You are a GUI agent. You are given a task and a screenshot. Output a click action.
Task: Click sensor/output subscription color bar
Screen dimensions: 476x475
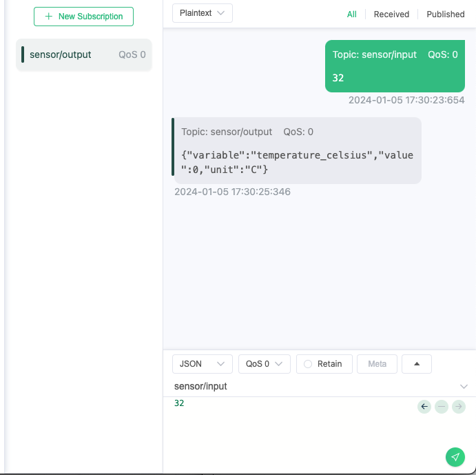pyautogui.click(x=23, y=54)
